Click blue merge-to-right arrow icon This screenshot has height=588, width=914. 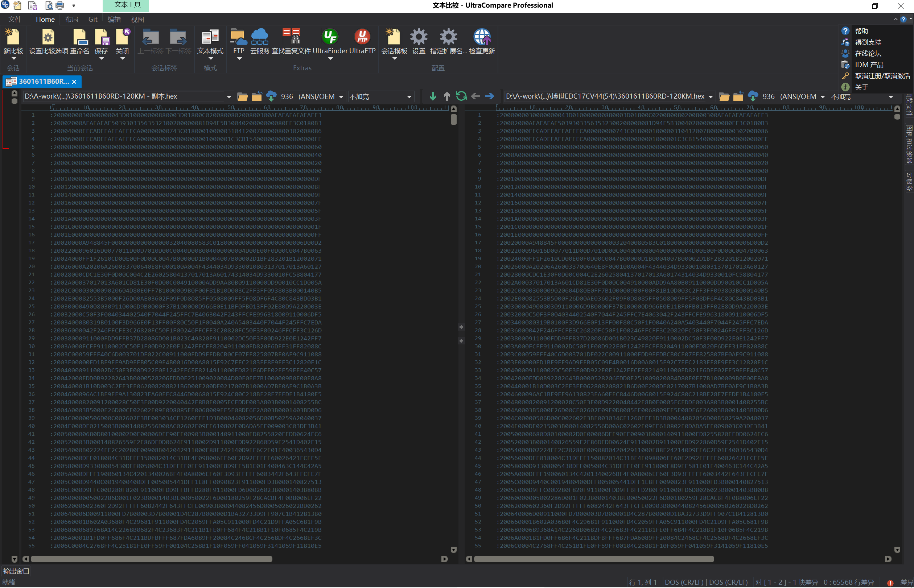490,96
